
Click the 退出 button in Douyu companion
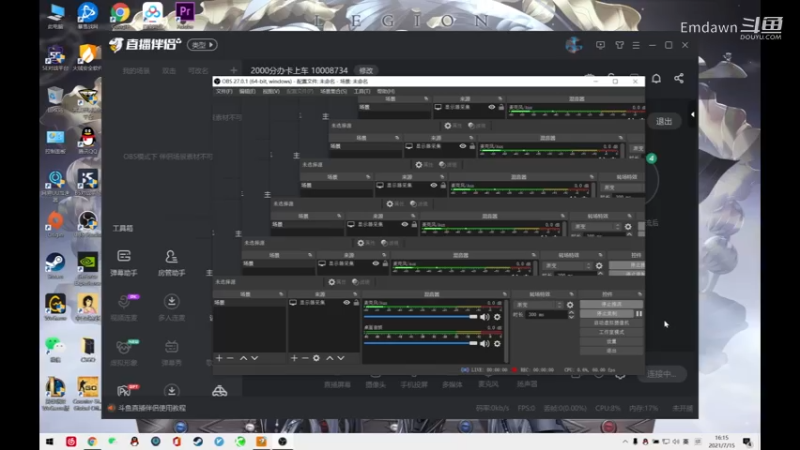tap(664, 121)
